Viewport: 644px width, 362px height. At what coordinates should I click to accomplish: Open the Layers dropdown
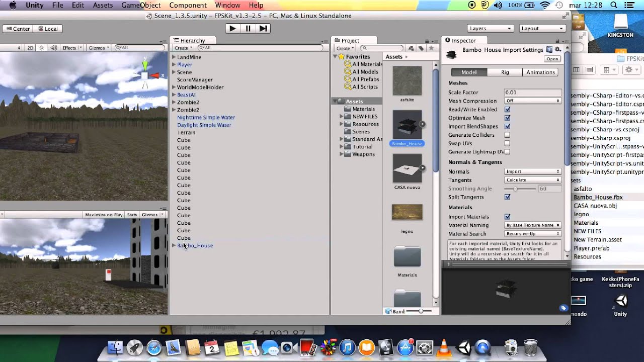click(x=490, y=29)
